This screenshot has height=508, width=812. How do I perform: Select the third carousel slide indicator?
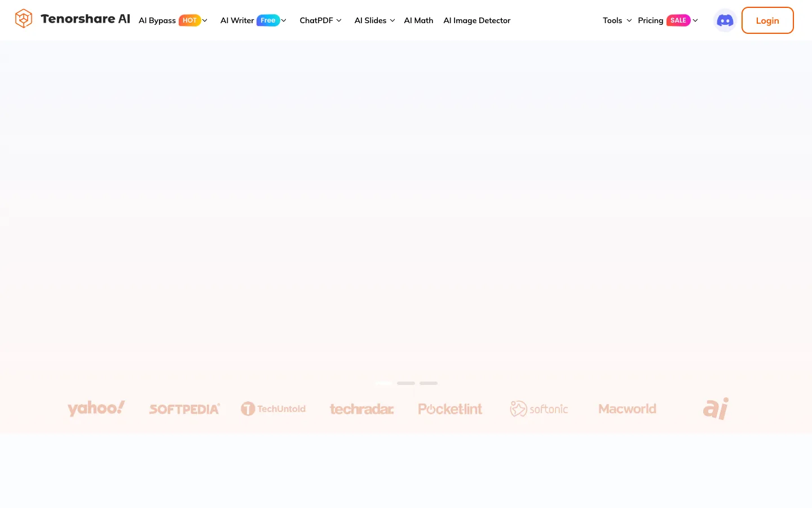(x=429, y=383)
